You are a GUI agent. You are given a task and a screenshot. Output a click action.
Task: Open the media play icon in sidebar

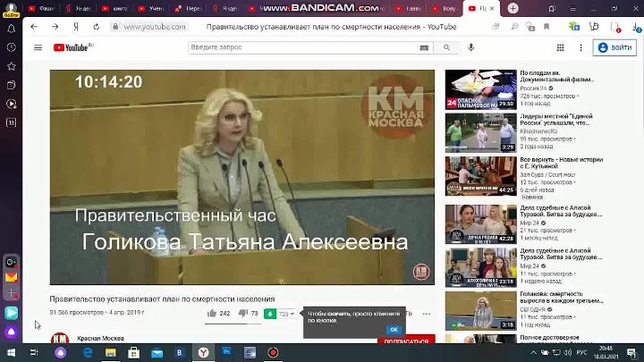pos(11,104)
